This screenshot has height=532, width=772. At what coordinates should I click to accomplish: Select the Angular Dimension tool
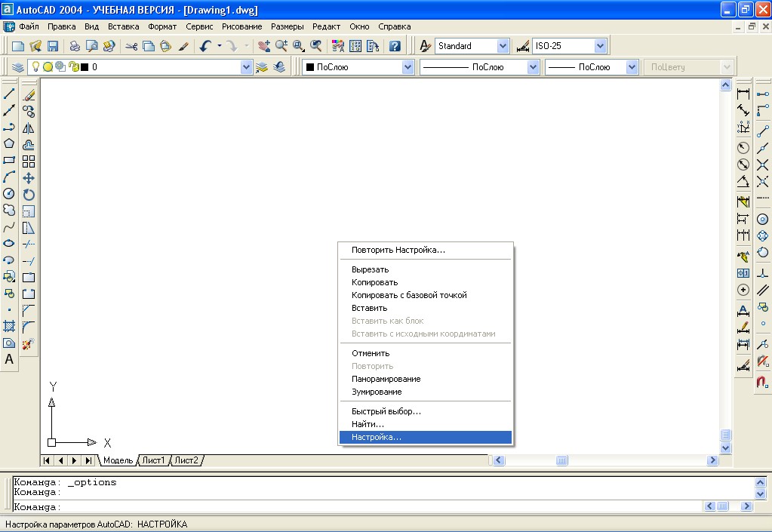(x=743, y=181)
